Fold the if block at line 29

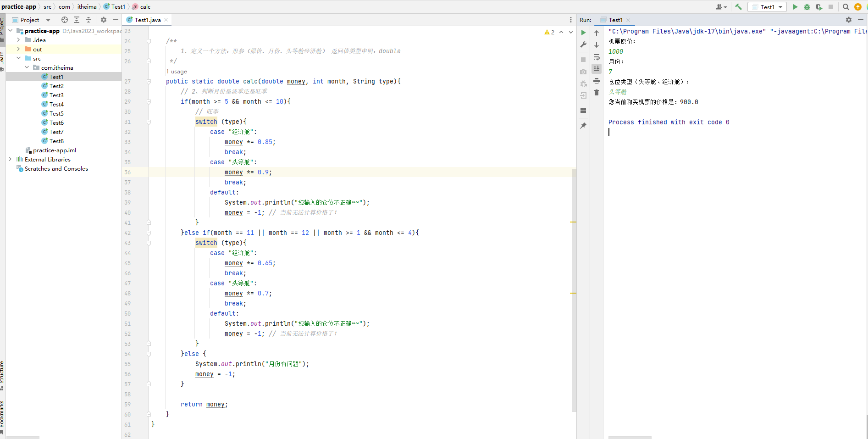[149, 101]
